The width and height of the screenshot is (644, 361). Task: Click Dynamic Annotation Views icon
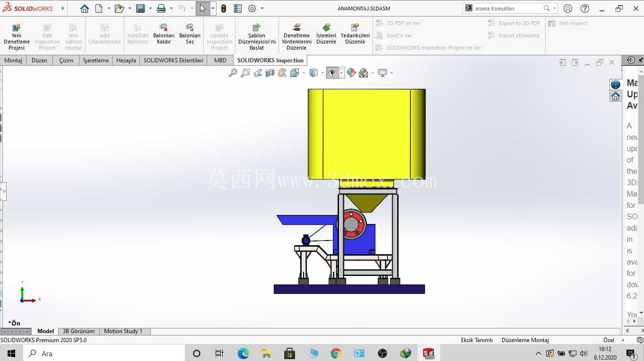[282, 73]
